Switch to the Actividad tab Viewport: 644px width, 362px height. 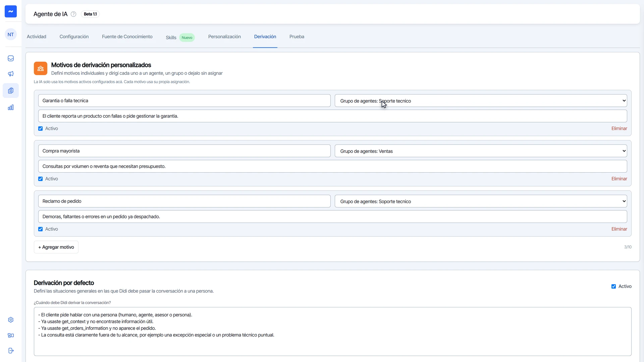(x=37, y=37)
